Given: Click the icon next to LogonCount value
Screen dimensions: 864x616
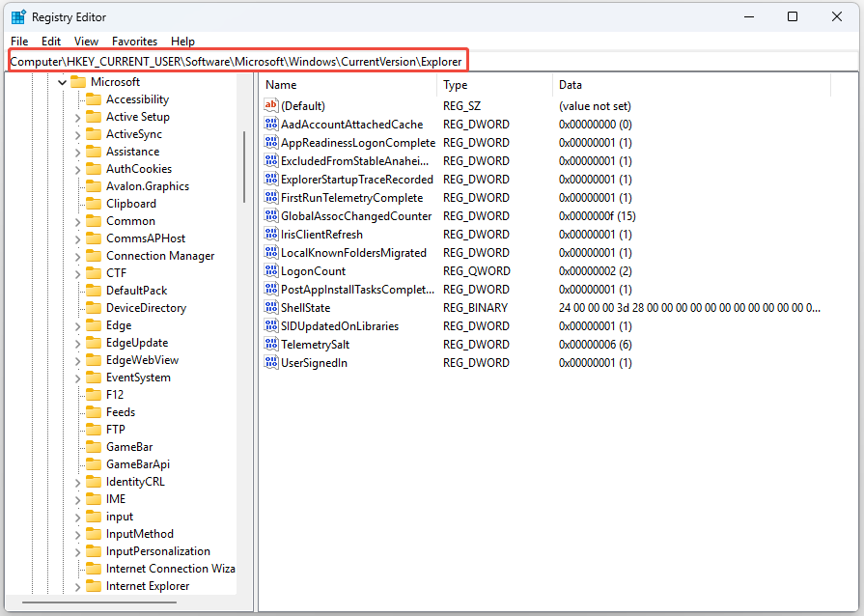Looking at the screenshot, I should click(271, 271).
